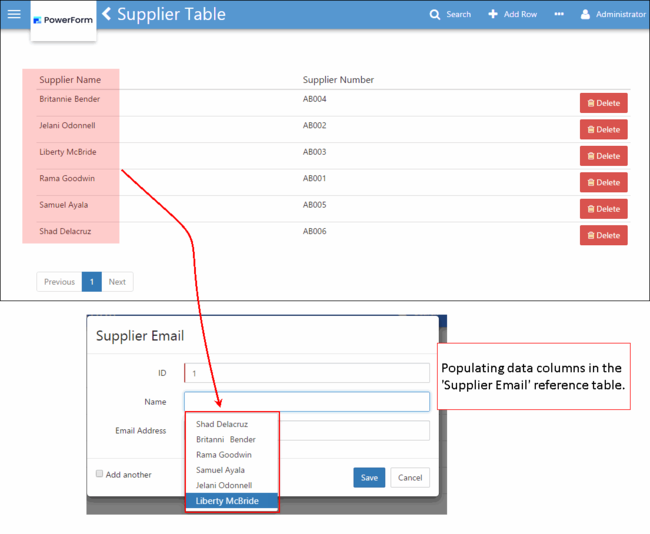Tick the Add another checkbox
Screen dimensions: 650x534
click(99, 473)
